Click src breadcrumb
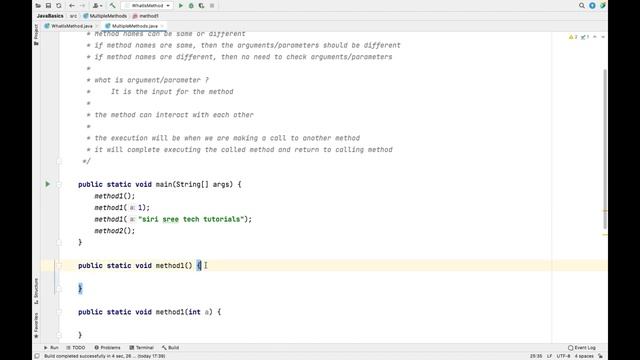The width and height of the screenshot is (640, 360). [73, 16]
